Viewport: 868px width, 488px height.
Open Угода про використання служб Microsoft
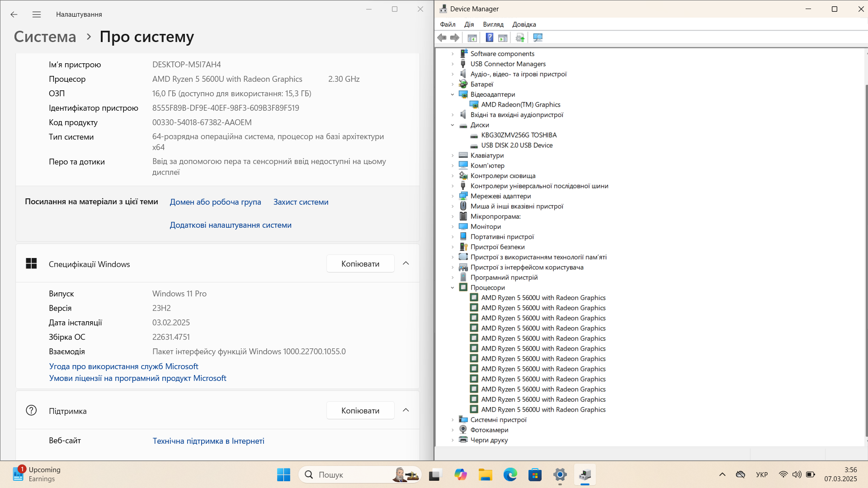point(123,366)
